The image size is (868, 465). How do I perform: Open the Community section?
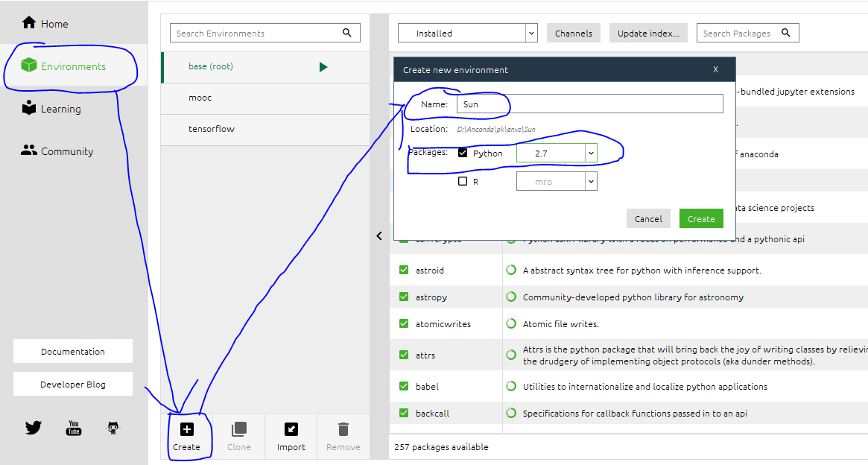[x=57, y=151]
